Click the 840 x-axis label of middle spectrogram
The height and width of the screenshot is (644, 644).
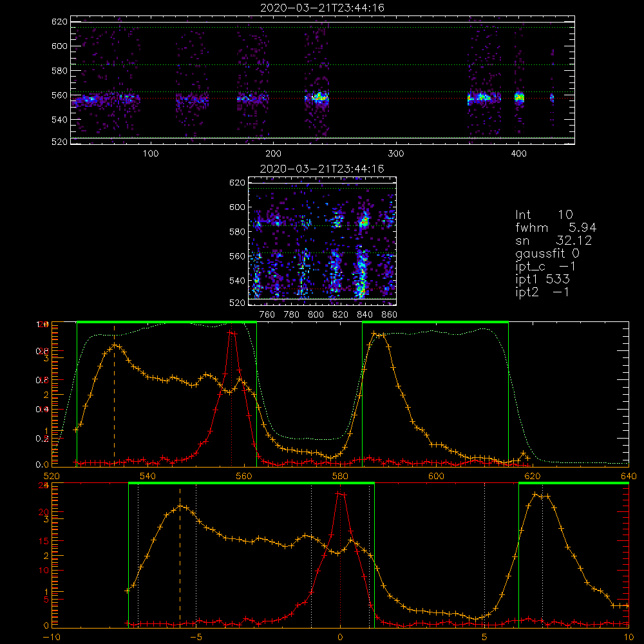[x=365, y=315]
